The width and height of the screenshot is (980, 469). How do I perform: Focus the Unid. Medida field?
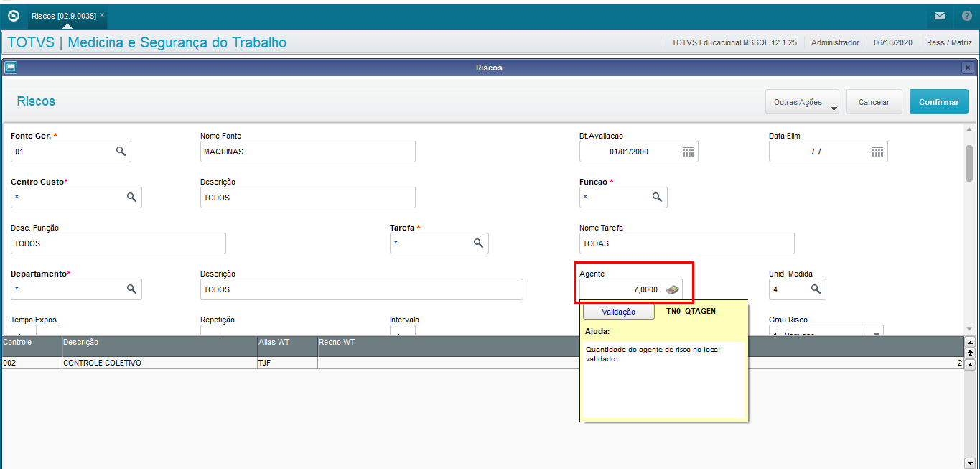point(798,289)
